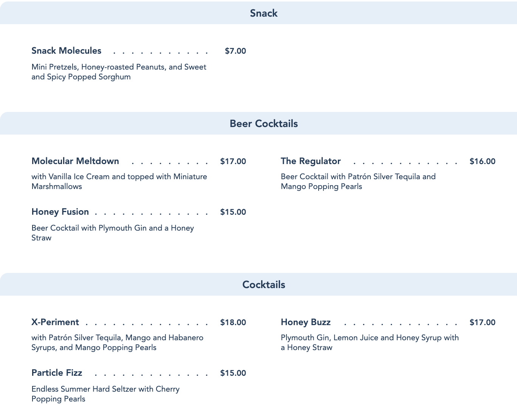
Task: Click the $16.00 price for The Regulator
Action: [x=482, y=161]
